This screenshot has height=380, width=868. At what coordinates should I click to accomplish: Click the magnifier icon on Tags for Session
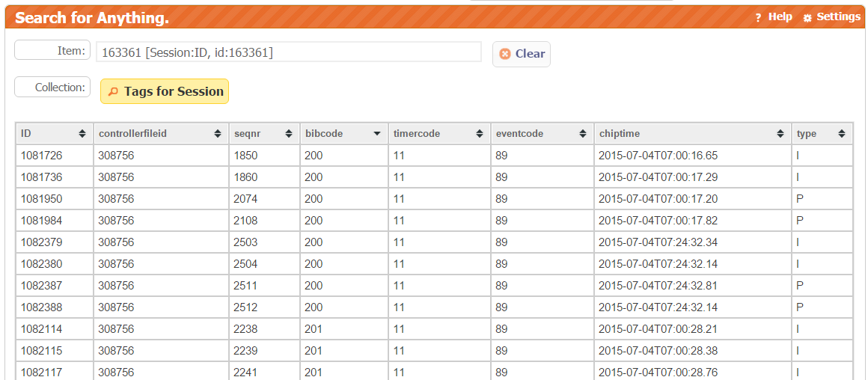[113, 92]
